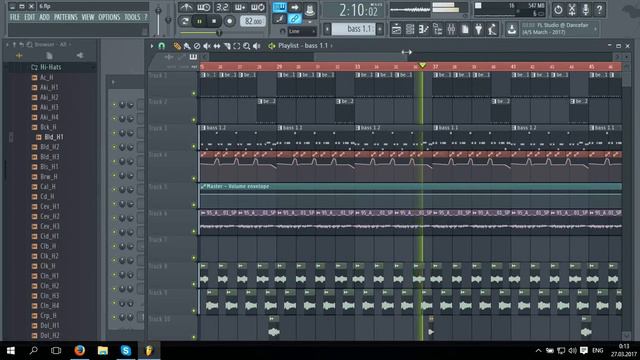640x360 pixels.
Task: Click the question mark help icon
Action: (599, 9)
